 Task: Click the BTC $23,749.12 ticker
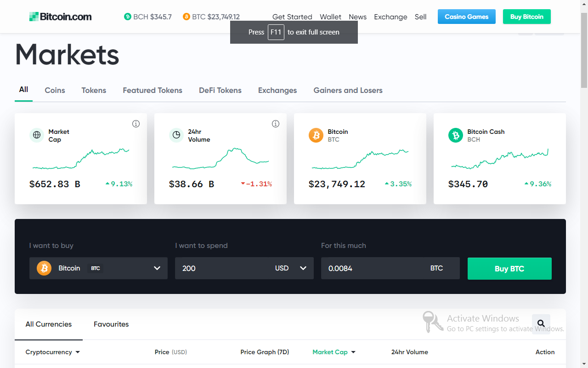pyautogui.click(x=211, y=17)
